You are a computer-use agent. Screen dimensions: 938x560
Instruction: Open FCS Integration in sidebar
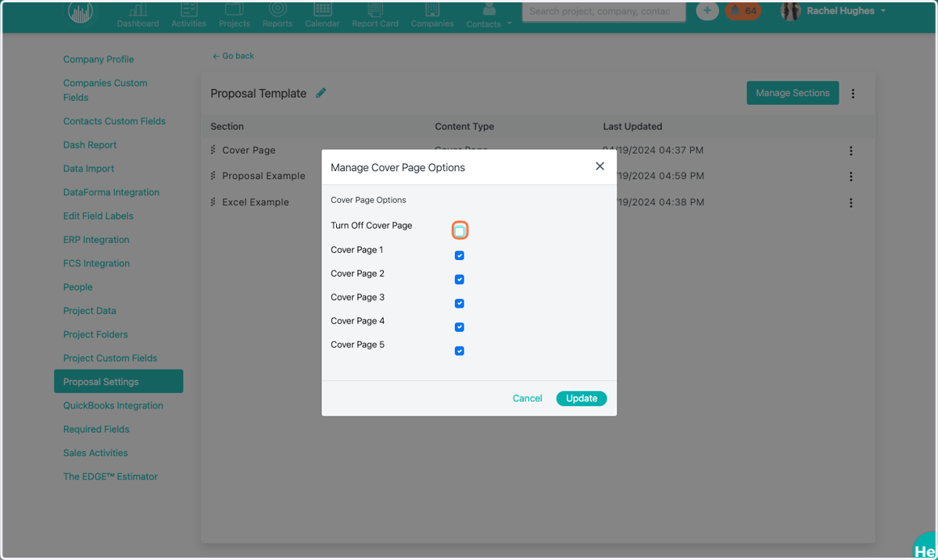point(96,263)
